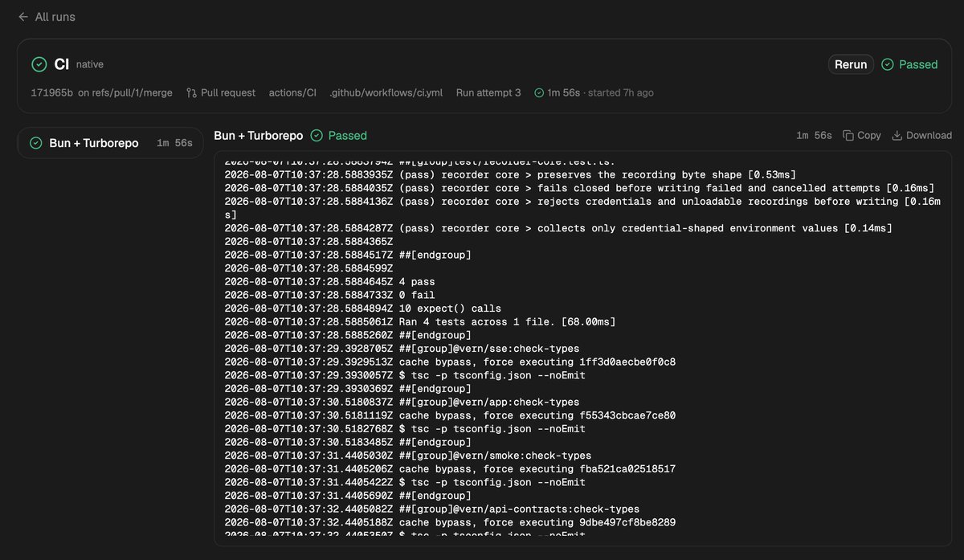Viewport: 964px width, 560px height.
Task: Click the Download icon
Action: pyautogui.click(x=897, y=135)
